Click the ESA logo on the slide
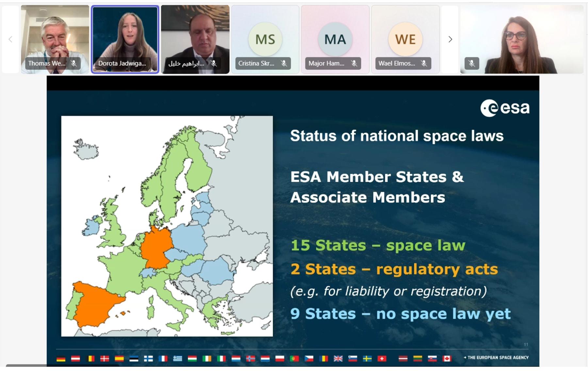Viewport: 588px width, 371px height. 505,108
